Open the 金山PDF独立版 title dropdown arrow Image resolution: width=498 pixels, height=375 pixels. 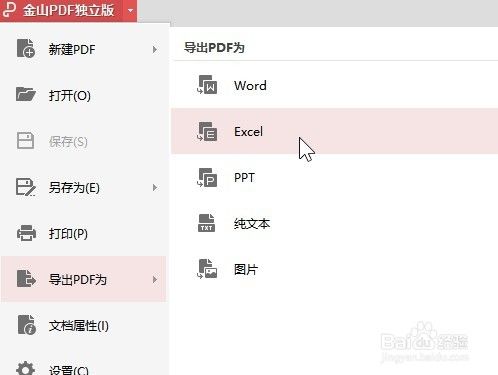click(131, 10)
